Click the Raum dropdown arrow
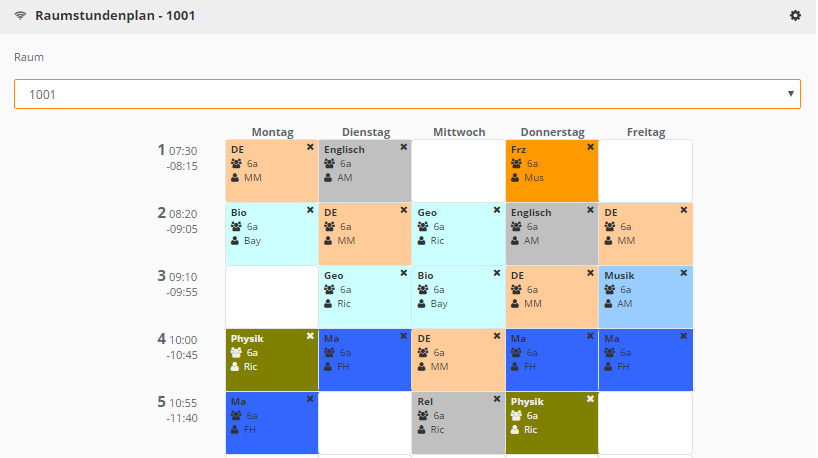The height and width of the screenshot is (458, 818). [x=790, y=94]
